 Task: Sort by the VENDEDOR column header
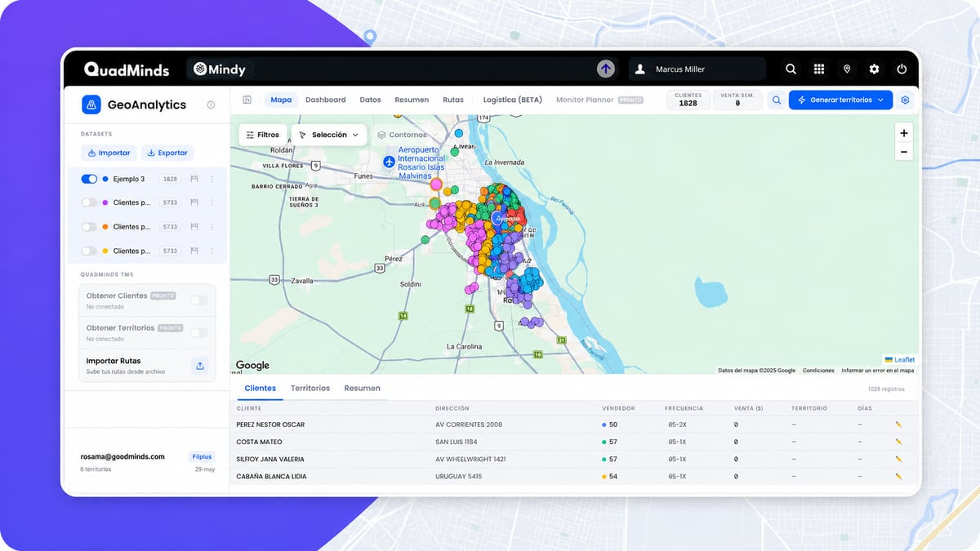[618, 408]
